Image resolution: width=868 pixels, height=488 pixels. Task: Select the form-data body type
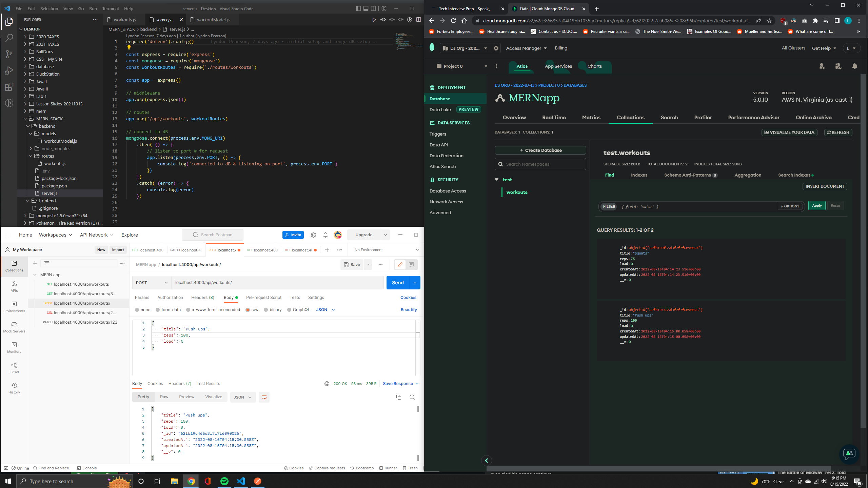(x=169, y=309)
